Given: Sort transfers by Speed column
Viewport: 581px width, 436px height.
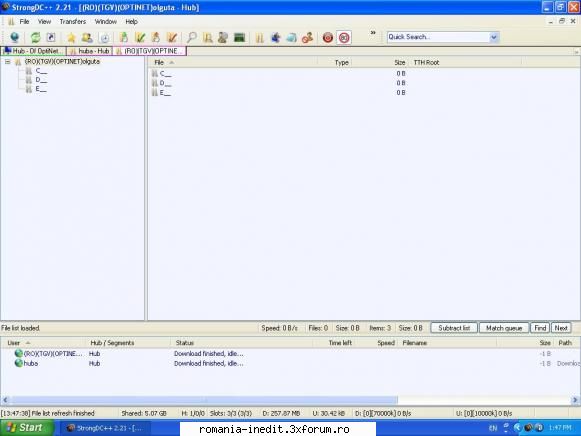Looking at the screenshot, I should point(375,343).
